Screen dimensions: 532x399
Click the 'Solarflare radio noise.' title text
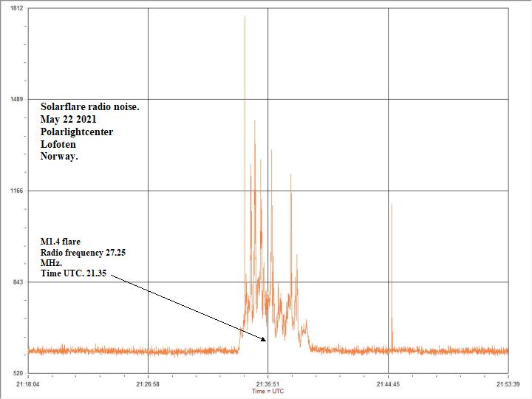[89, 107]
